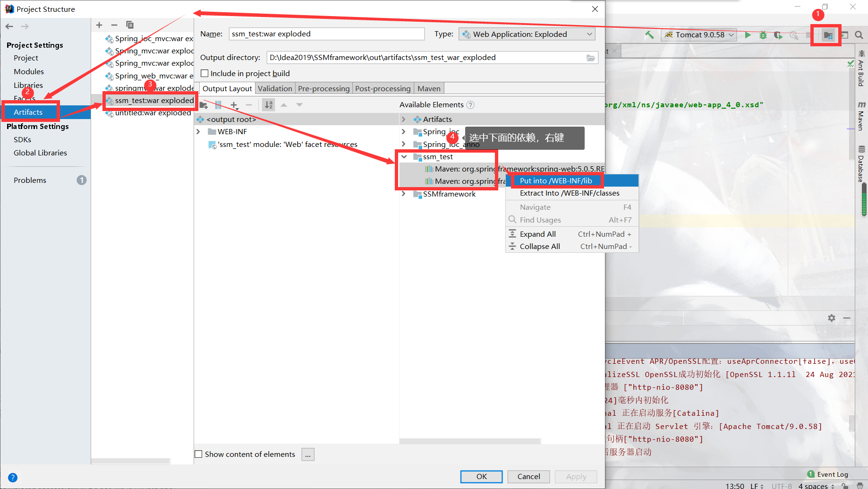Click the run panel hide minus icon
Screen dimensions: 868x489
point(847,318)
